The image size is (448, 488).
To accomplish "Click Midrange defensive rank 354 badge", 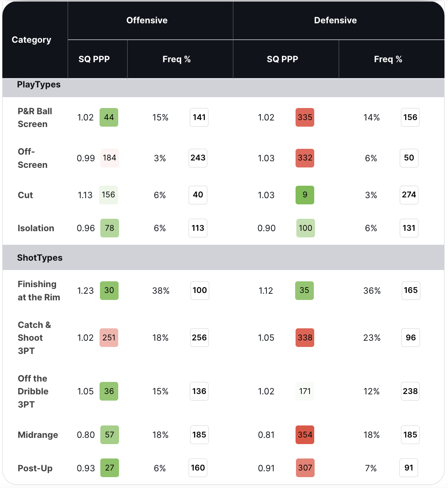I will (x=305, y=435).
